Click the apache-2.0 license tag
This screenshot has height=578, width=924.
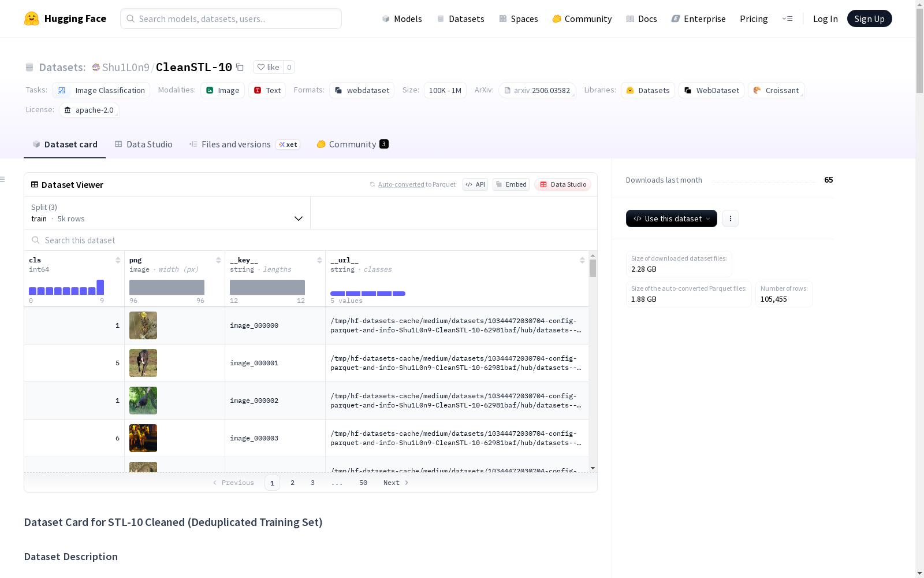89,110
